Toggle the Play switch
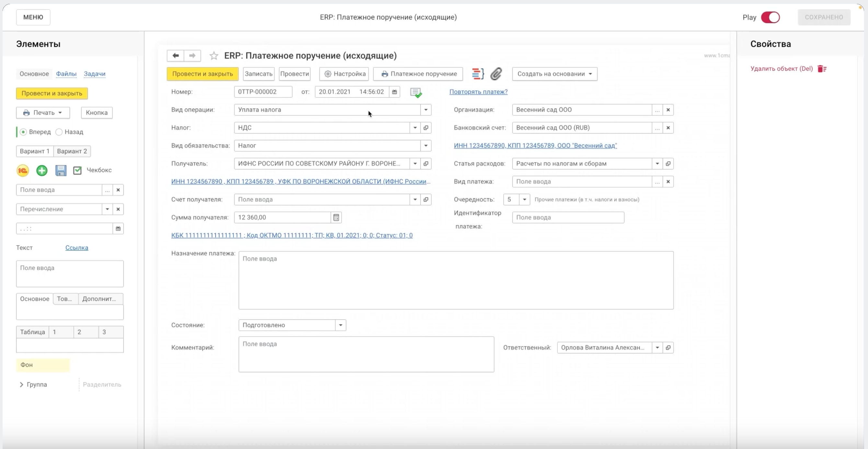 pyautogui.click(x=770, y=17)
